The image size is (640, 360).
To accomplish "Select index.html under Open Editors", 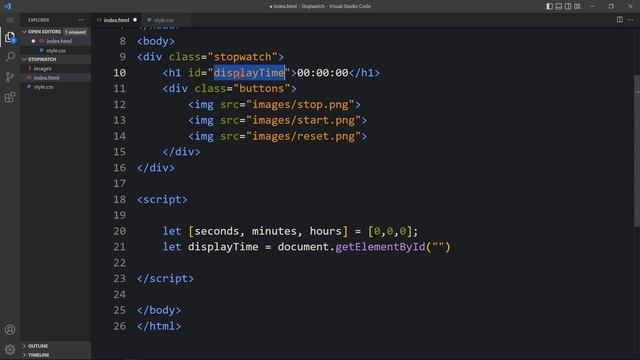I will click(59, 41).
